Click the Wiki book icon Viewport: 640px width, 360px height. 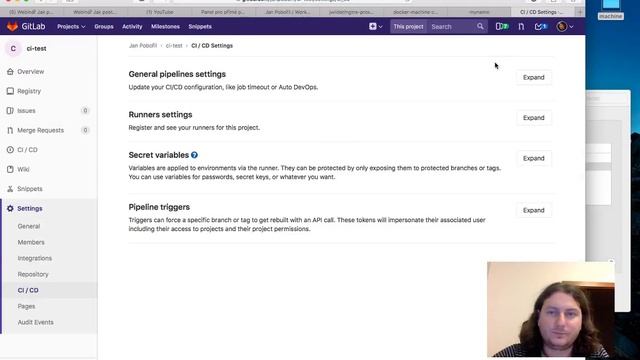pos(10,169)
